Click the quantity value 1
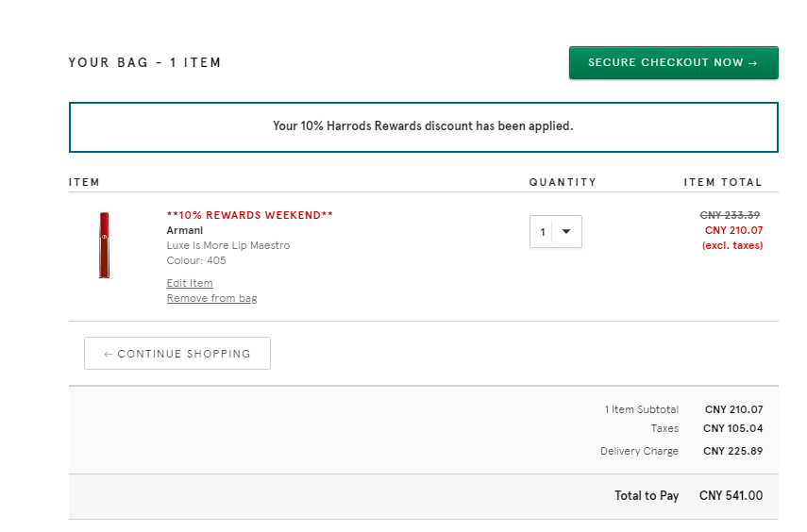This screenshot has height=532, width=807. click(x=543, y=232)
